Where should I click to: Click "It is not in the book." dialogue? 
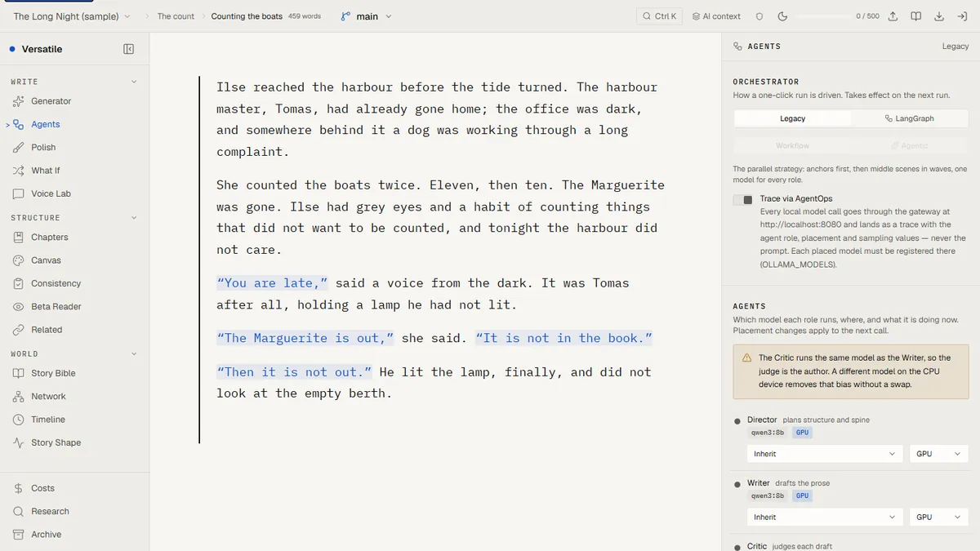(564, 338)
